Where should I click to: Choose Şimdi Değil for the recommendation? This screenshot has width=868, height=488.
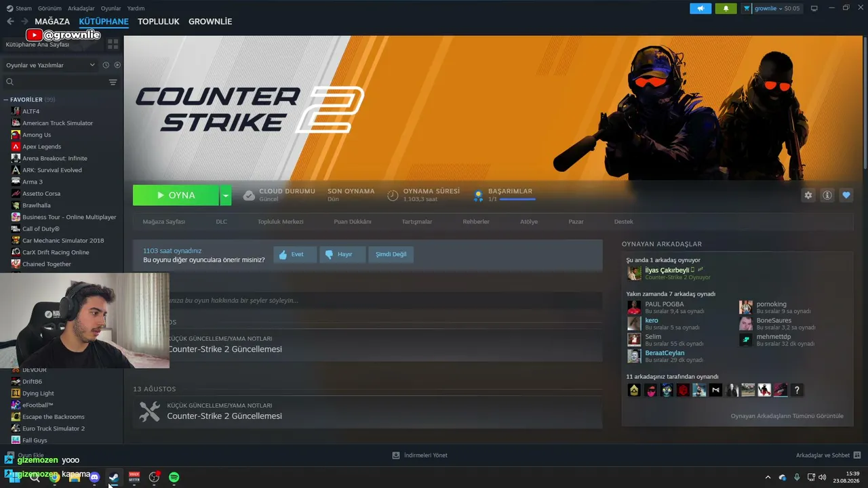pyautogui.click(x=391, y=254)
